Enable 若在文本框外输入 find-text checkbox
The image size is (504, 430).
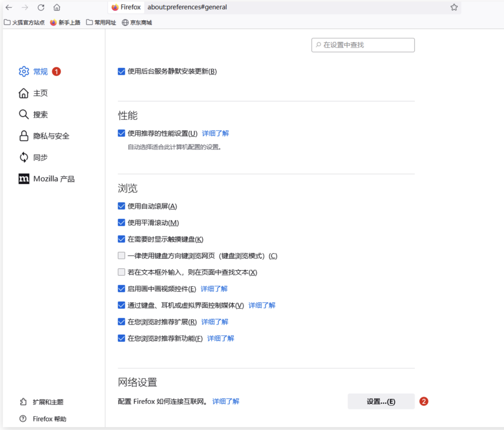tap(121, 272)
